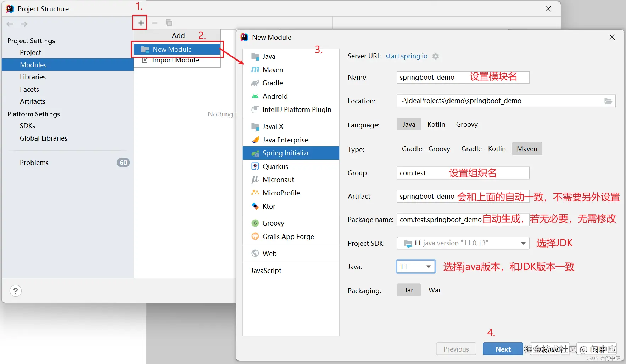
Task: Choose Import Module from the Add menu
Action: (177, 60)
